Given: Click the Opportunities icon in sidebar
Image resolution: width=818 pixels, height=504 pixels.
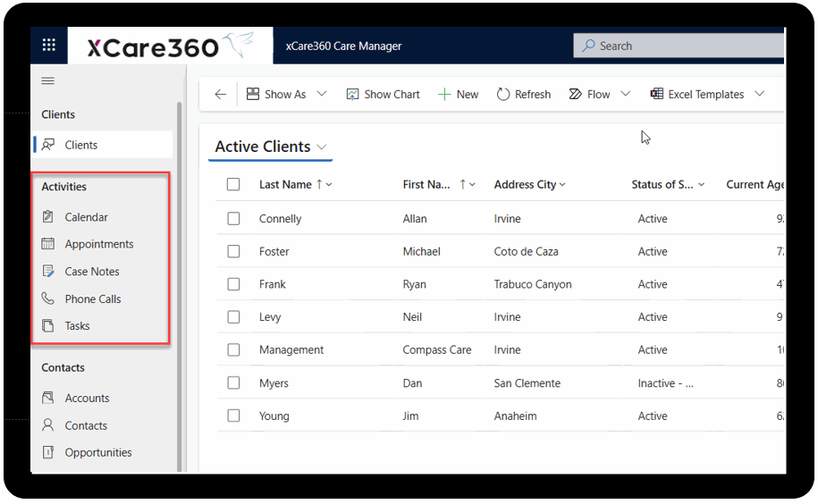Looking at the screenshot, I should click(48, 452).
